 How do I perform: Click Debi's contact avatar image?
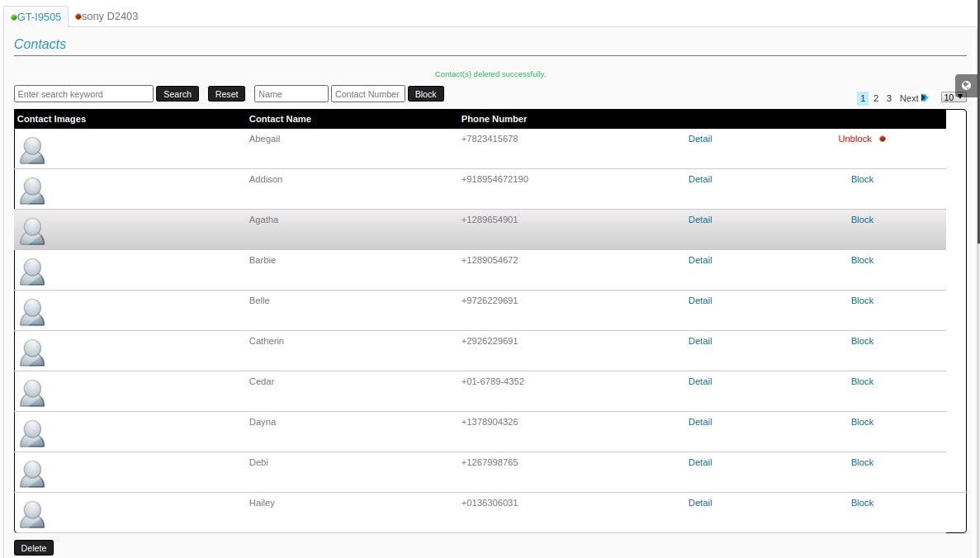coord(32,475)
